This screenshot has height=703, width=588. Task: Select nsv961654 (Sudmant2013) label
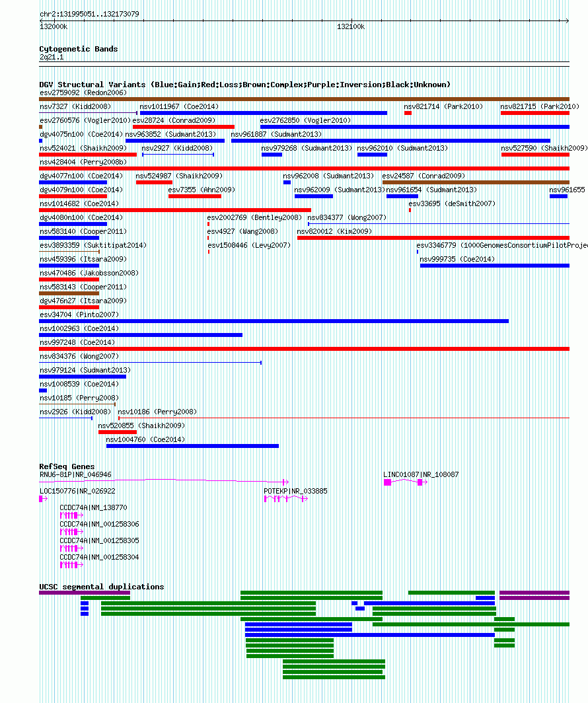[431, 190]
